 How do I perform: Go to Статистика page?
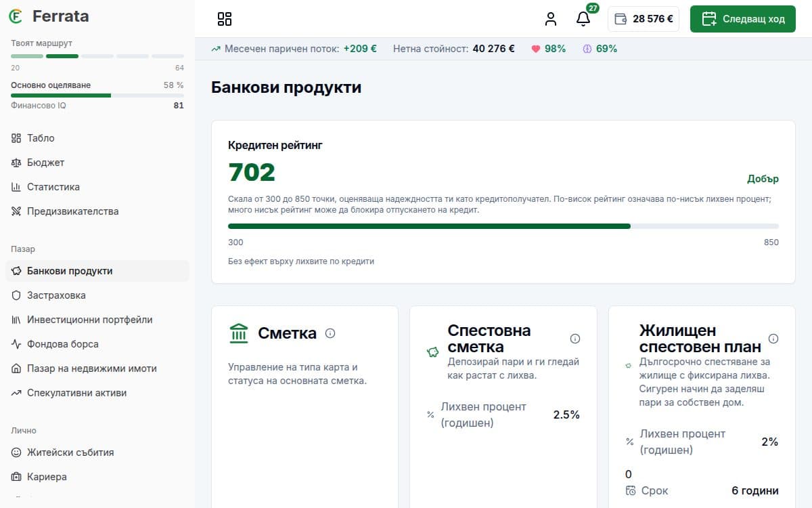tap(97, 187)
